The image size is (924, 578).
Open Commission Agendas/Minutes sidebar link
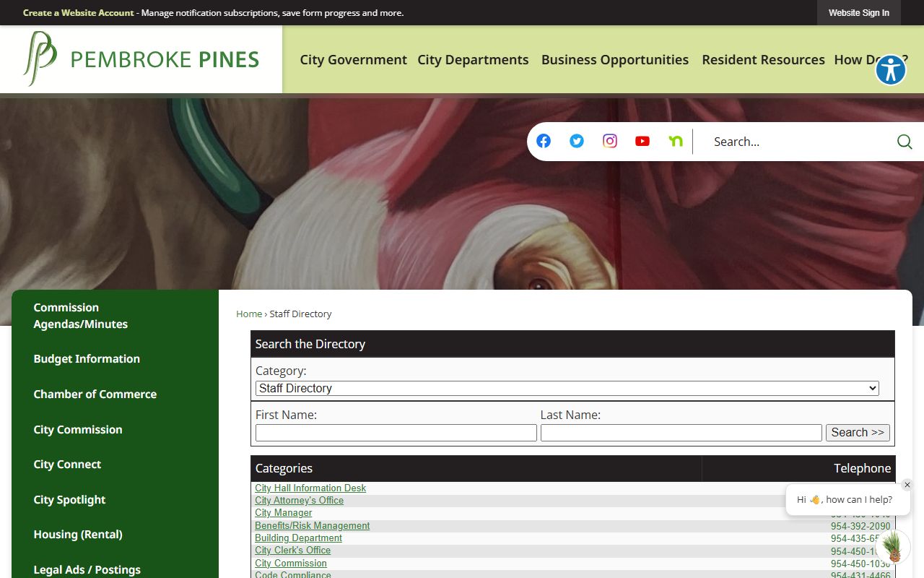pos(81,316)
